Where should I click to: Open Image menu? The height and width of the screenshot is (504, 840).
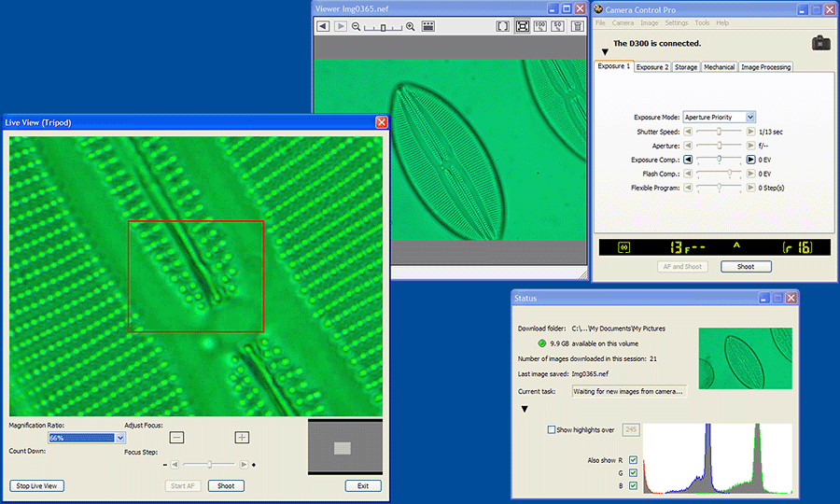pos(650,23)
